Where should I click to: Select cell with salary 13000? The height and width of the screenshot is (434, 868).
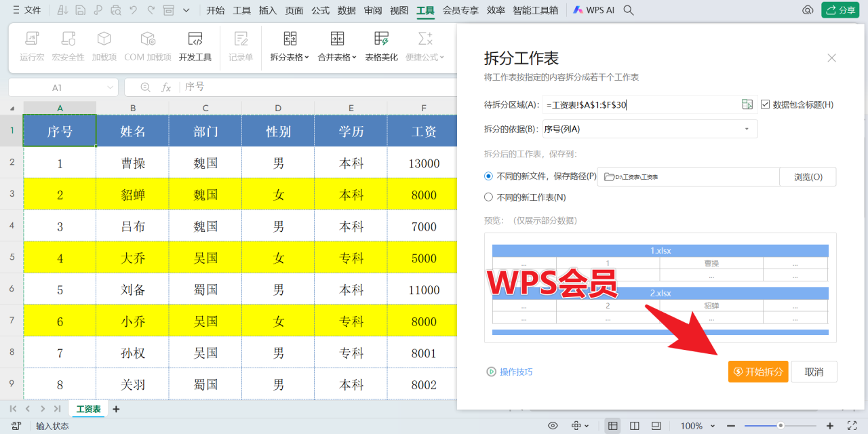point(424,163)
